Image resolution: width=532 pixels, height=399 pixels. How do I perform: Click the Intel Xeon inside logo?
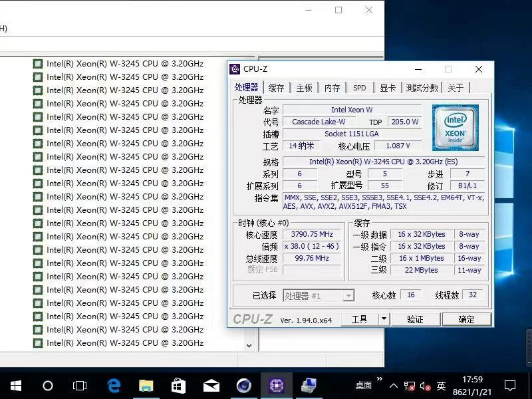(x=456, y=127)
